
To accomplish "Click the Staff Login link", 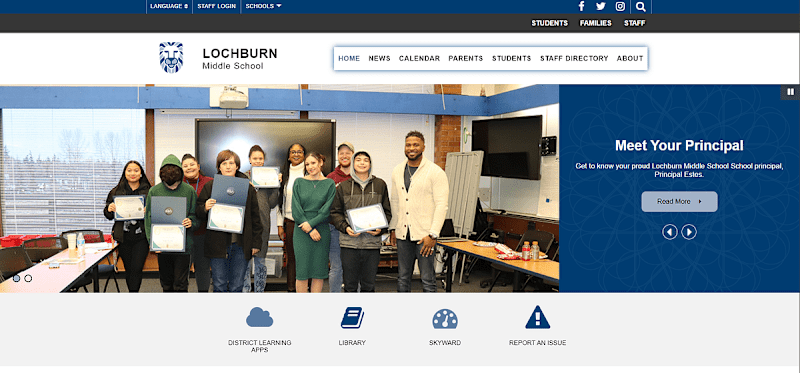I will (216, 6).
